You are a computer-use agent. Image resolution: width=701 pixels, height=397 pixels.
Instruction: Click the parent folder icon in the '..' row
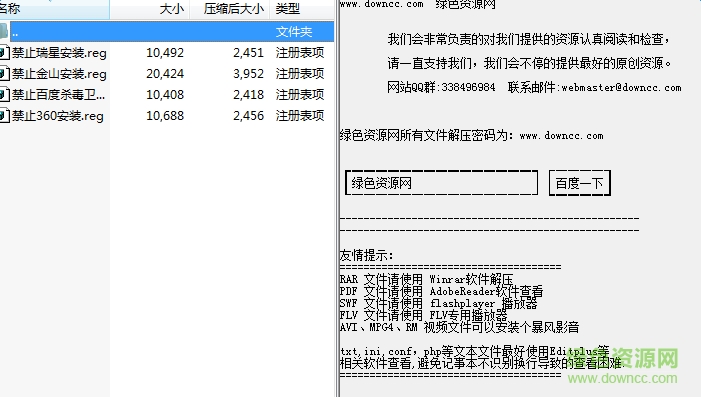pos(4,31)
